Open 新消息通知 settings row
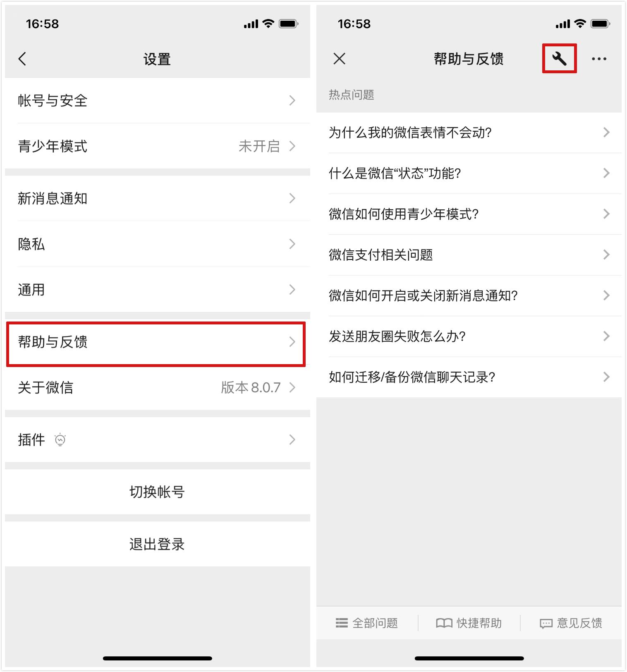The height and width of the screenshot is (672, 627). coord(158,198)
